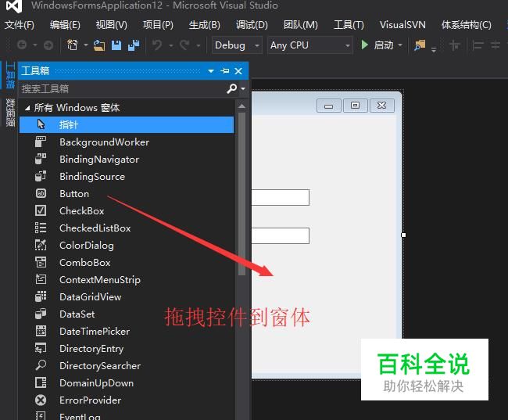Viewport: 508px width, 420px height.
Task: Click the Undo arrow icon
Action: click(x=157, y=45)
